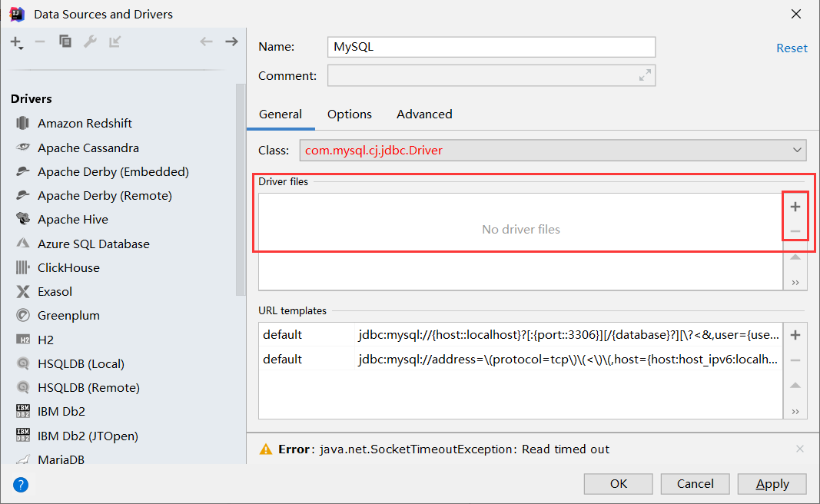Open settings via the wrench icon
The height and width of the screenshot is (504, 820).
click(x=90, y=41)
